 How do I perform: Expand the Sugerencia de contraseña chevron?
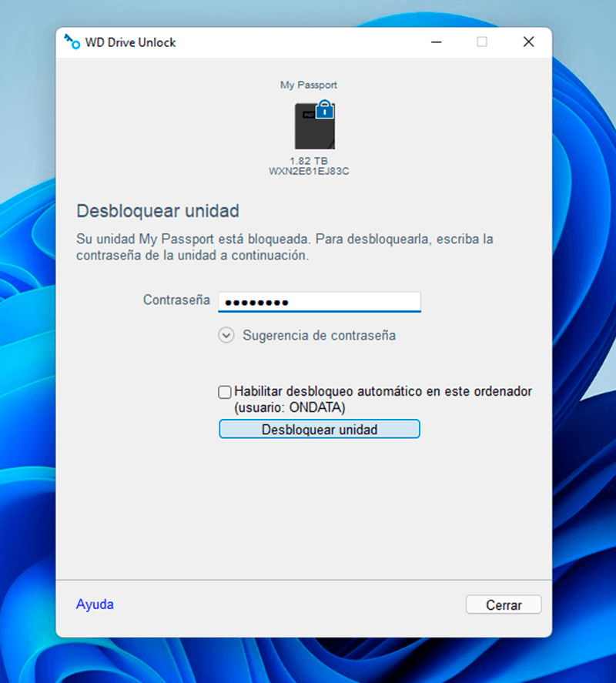coord(226,336)
